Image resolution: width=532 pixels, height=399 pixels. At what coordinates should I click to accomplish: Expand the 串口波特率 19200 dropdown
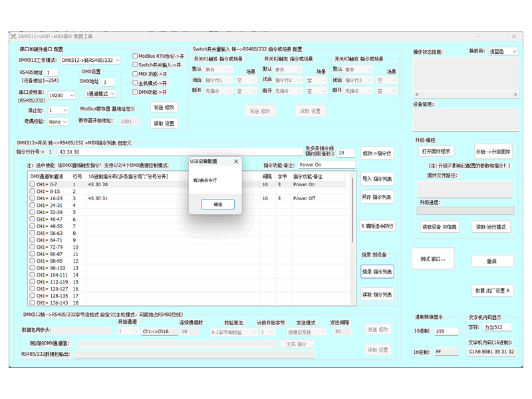click(x=62, y=95)
